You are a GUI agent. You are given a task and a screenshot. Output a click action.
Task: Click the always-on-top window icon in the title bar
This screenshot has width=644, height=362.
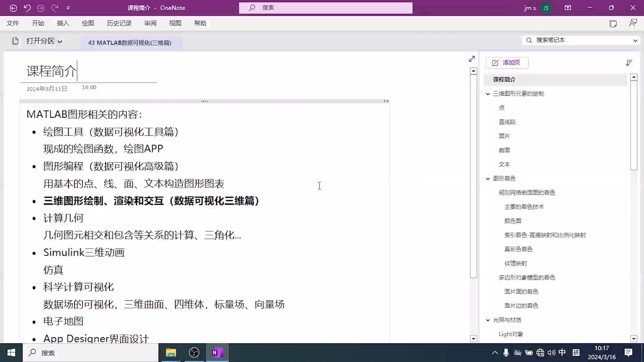pyautogui.click(x=568, y=7)
